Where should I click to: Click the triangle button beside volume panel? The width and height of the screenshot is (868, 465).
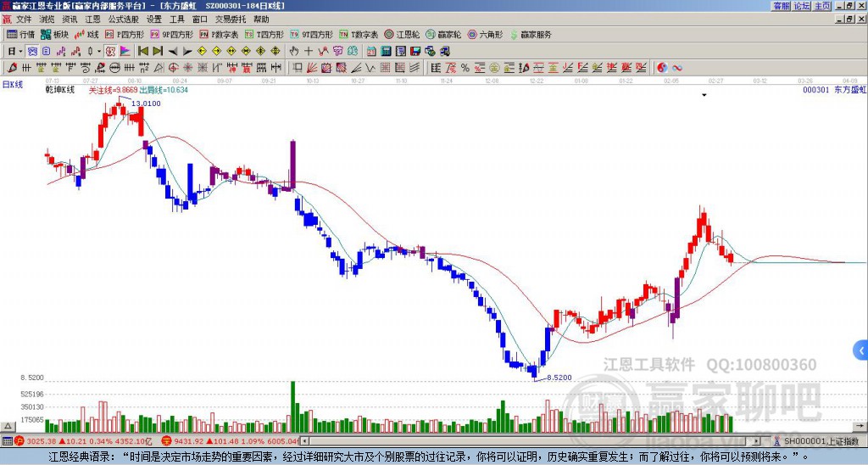tap(7, 426)
